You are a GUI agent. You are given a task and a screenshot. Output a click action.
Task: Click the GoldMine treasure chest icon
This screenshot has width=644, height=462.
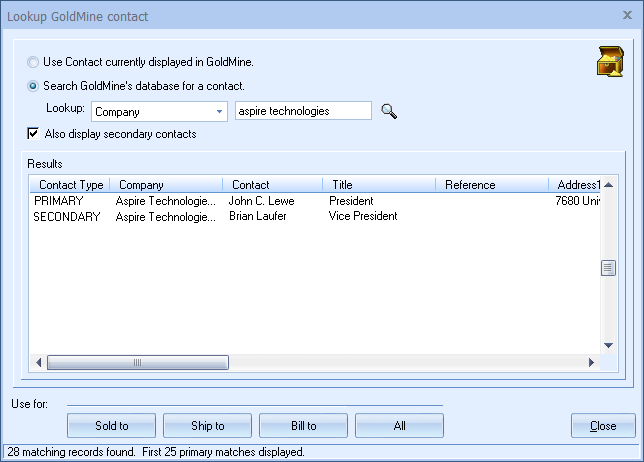[x=610, y=62]
